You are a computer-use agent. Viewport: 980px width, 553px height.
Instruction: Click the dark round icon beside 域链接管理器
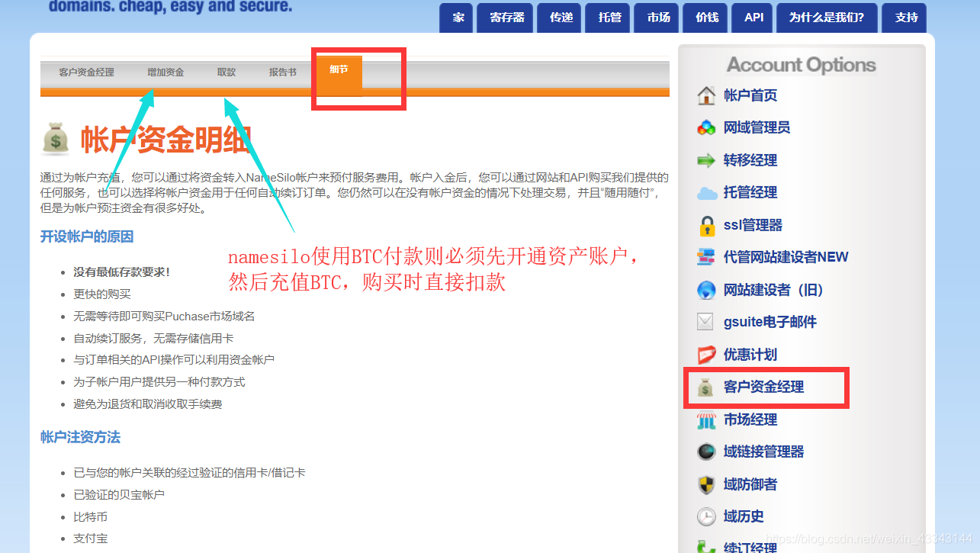[x=706, y=452]
